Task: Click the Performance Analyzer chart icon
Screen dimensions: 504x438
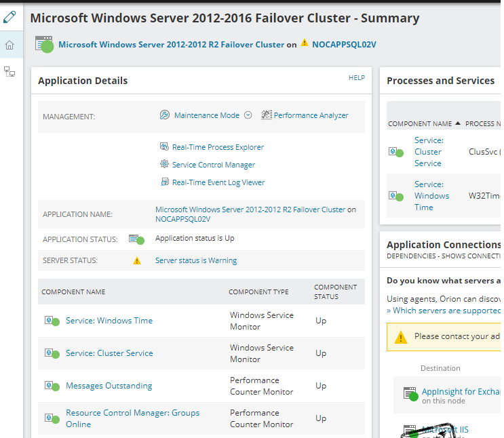Action: 267,115
